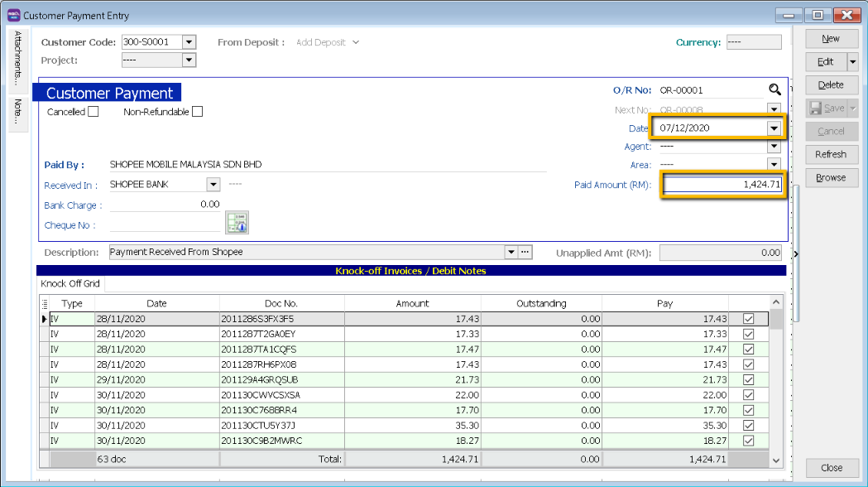Open the Received In bank dropdown

[x=213, y=185]
